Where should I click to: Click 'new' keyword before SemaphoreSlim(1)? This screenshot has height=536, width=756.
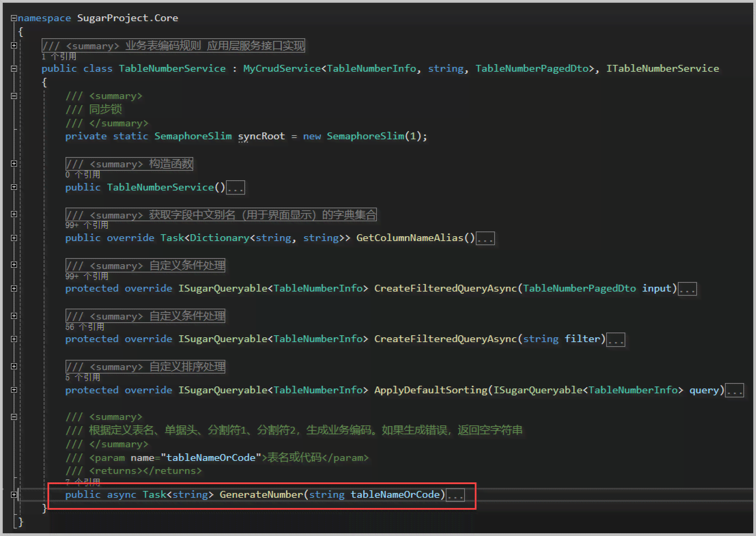click(312, 136)
